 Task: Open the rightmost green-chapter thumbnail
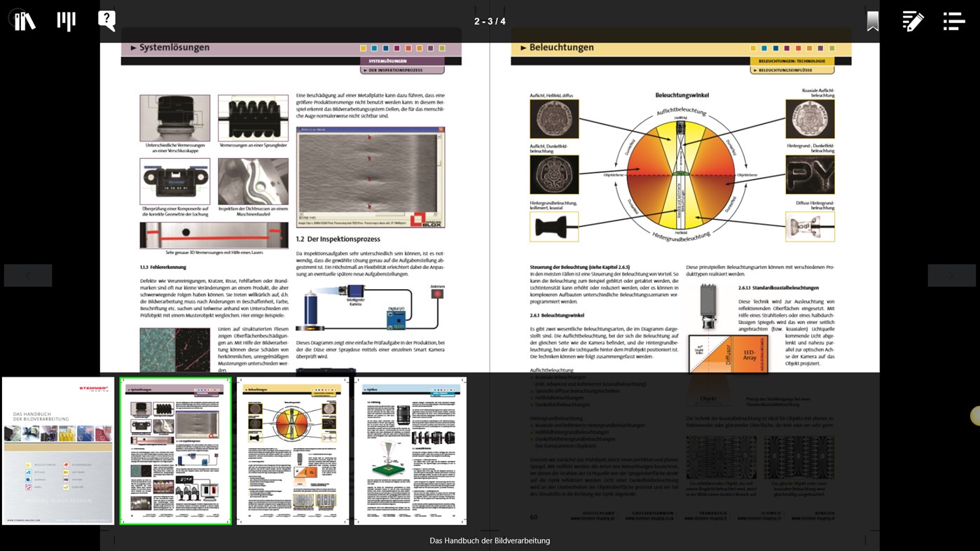pyautogui.click(x=409, y=450)
